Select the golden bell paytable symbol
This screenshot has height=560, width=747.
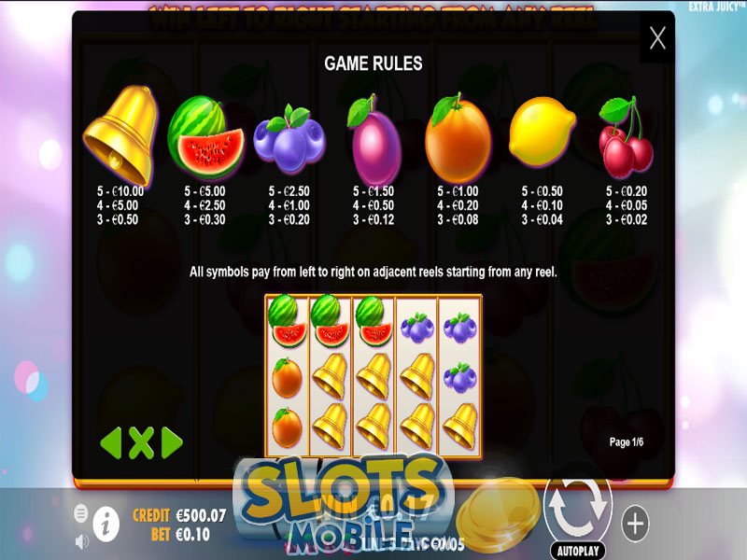point(120,135)
